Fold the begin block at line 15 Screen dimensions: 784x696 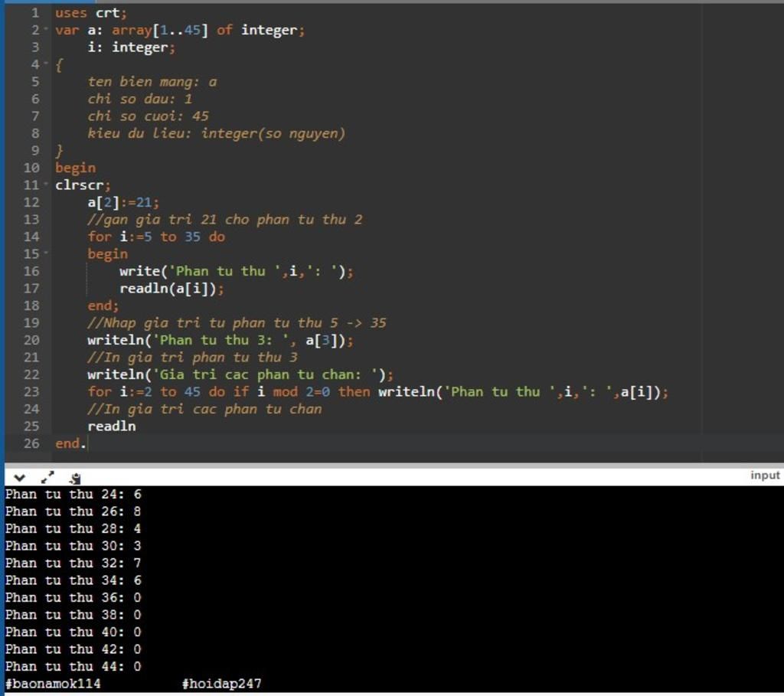46,253
